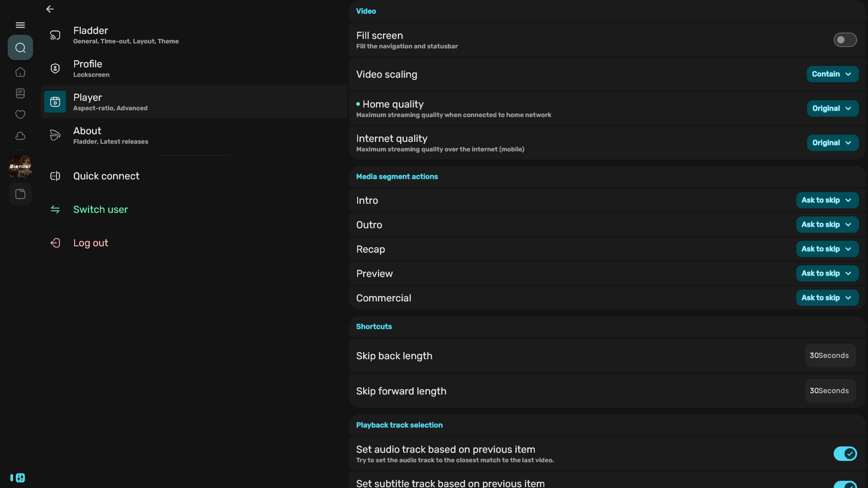Click Switch user

[x=100, y=210]
